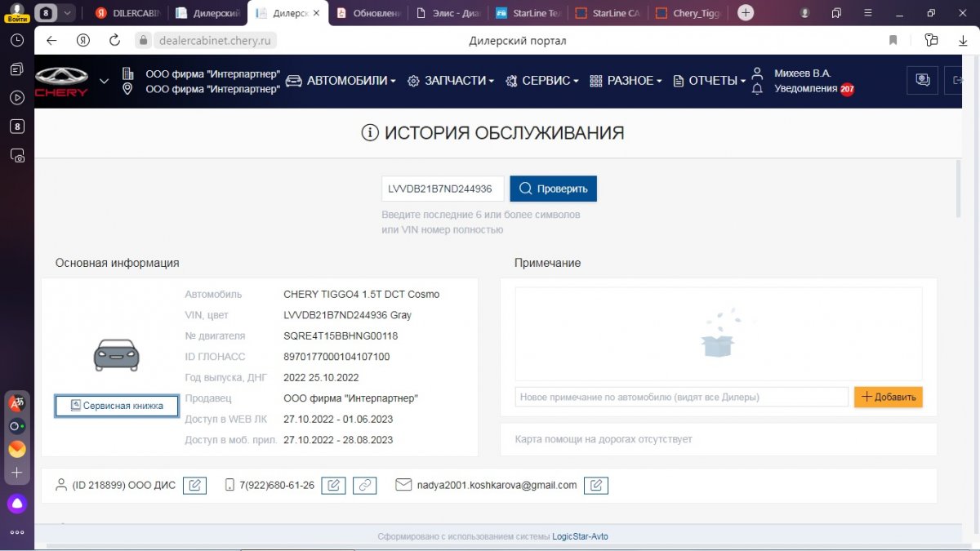
Task: Open the chevron next to the Chery logo
Action: click(x=104, y=81)
